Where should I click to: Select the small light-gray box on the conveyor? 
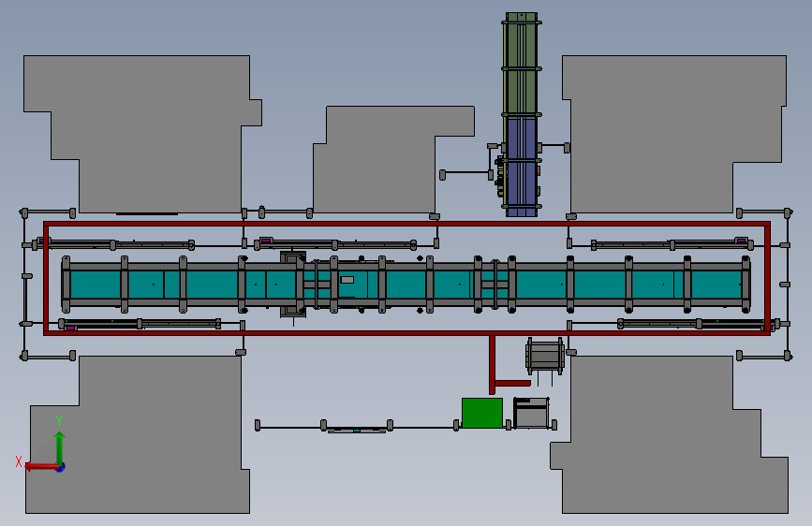point(347,280)
